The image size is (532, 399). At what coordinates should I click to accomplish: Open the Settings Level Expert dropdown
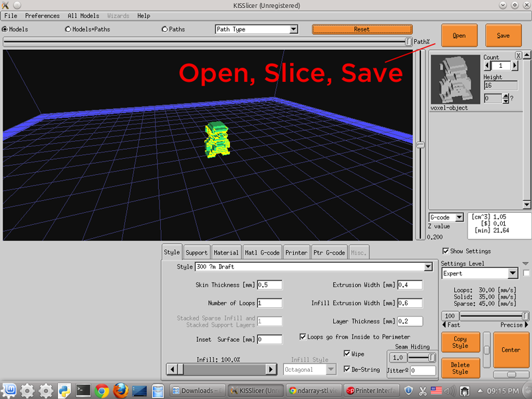pyautogui.click(x=479, y=273)
